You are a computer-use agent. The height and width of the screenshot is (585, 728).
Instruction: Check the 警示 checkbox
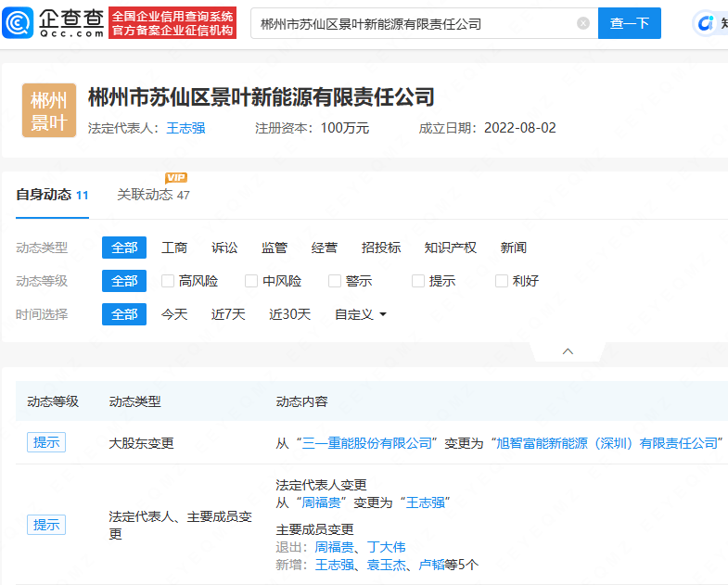(335, 281)
